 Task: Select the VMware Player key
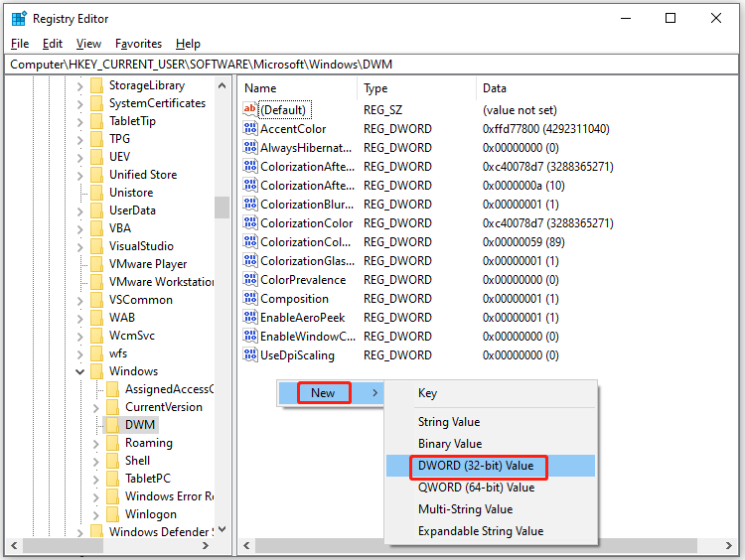pyautogui.click(x=148, y=264)
